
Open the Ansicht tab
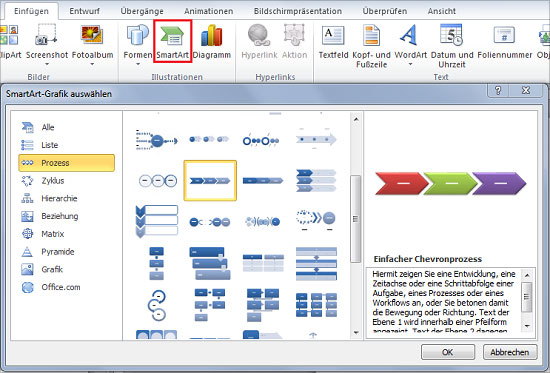(x=442, y=11)
